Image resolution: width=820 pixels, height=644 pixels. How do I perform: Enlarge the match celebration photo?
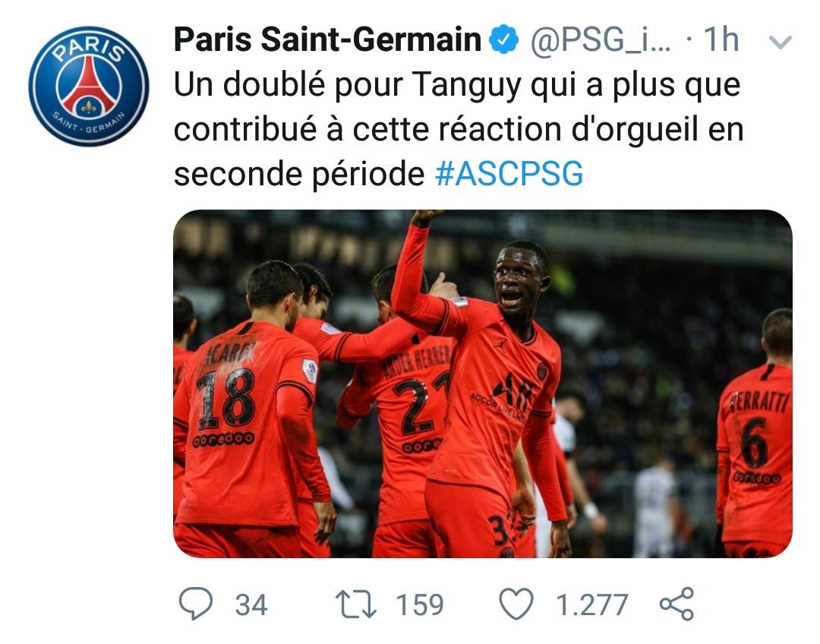[x=483, y=384]
